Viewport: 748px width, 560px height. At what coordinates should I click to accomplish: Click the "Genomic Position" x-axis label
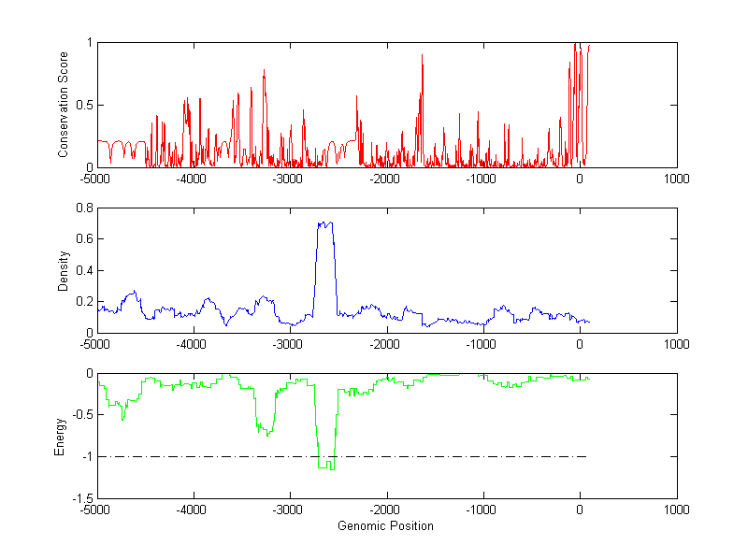(385, 525)
